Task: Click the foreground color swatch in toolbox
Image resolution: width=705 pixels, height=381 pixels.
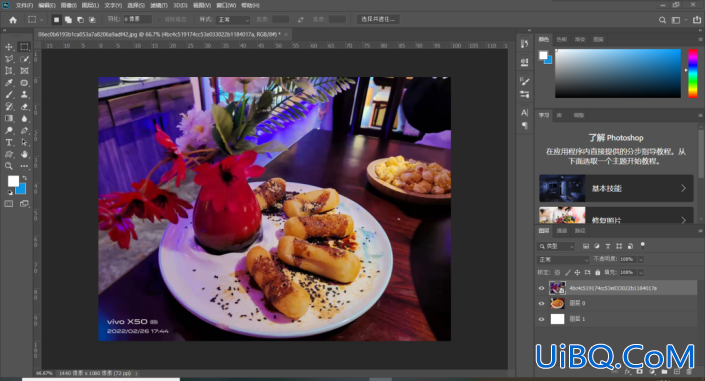Action: [13, 181]
